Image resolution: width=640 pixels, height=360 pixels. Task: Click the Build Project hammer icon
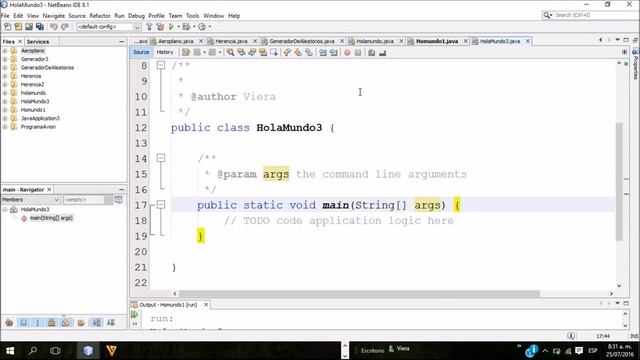click(149, 27)
